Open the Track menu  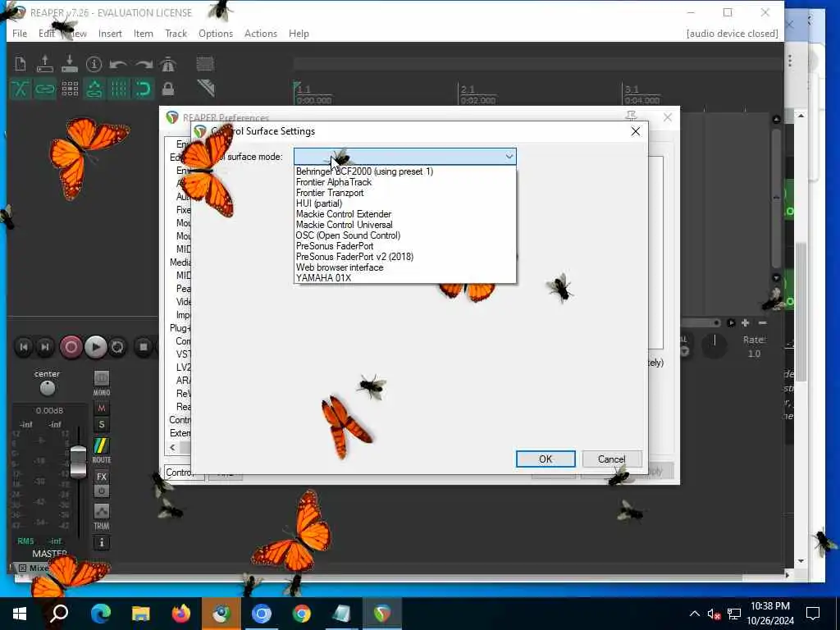point(176,33)
